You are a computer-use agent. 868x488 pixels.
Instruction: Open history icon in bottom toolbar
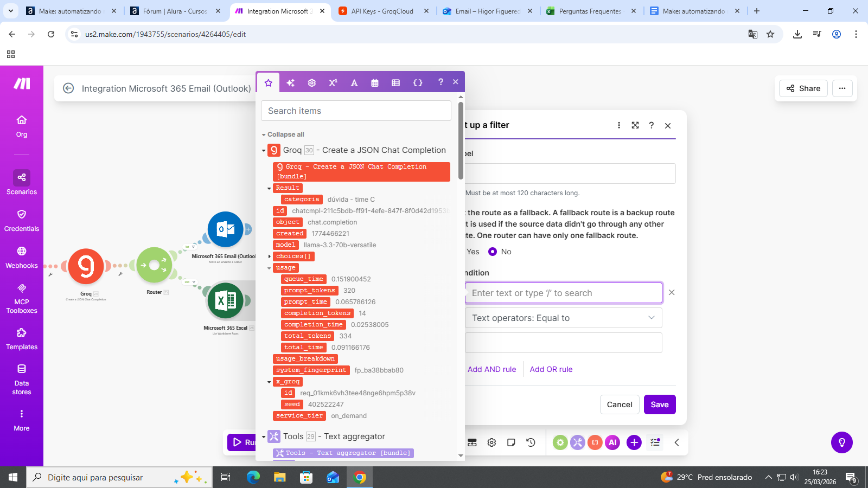tap(531, 442)
